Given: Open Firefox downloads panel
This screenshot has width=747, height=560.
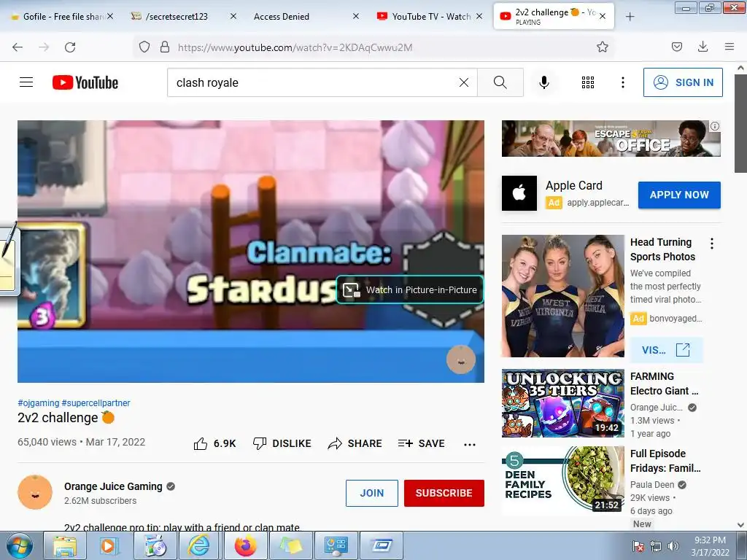Looking at the screenshot, I should [703, 47].
